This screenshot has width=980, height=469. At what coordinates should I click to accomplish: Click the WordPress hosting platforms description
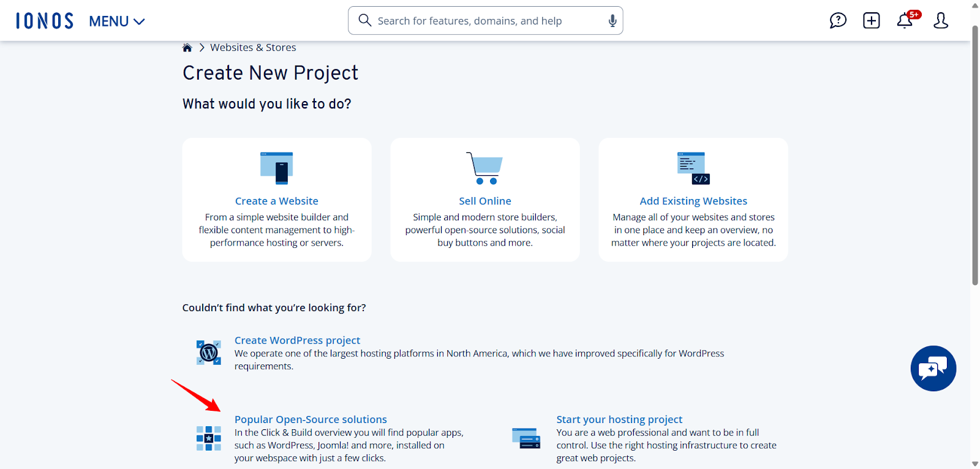click(479, 360)
